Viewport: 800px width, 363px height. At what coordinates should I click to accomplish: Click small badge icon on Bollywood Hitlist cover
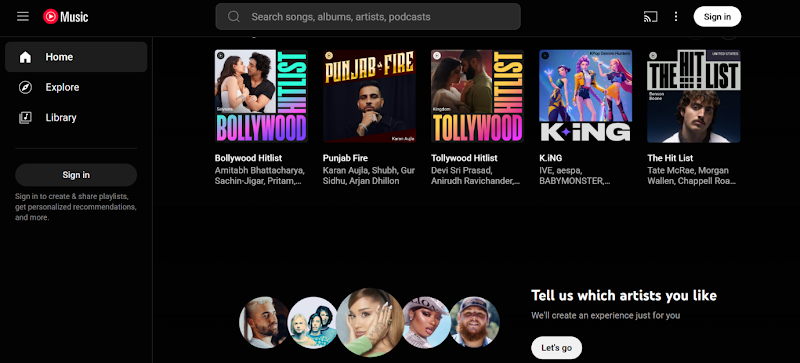(x=220, y=56)
